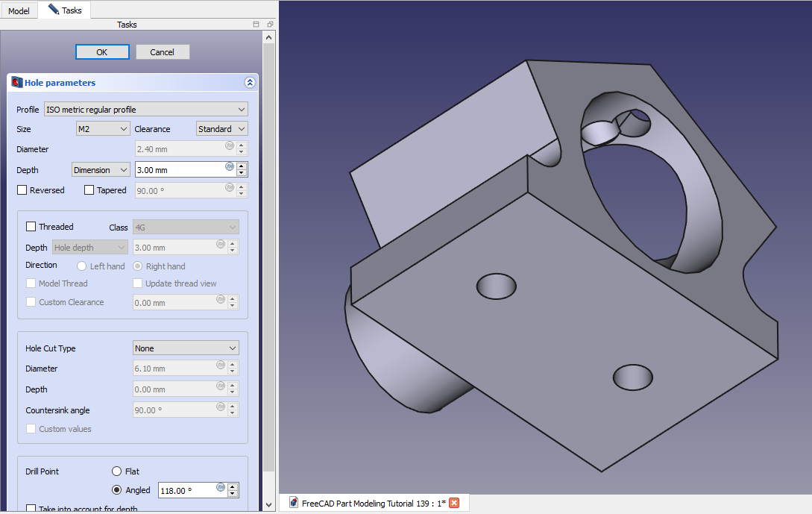
Task: Click the Depth value input field
Action: (x=179, y=170)
